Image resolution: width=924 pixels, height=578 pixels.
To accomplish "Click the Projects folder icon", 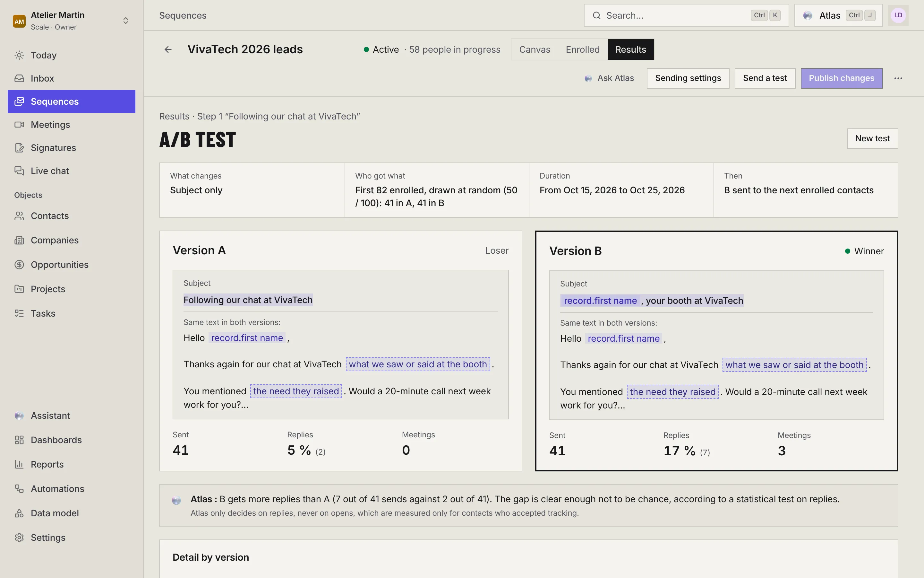I will 19,289.
